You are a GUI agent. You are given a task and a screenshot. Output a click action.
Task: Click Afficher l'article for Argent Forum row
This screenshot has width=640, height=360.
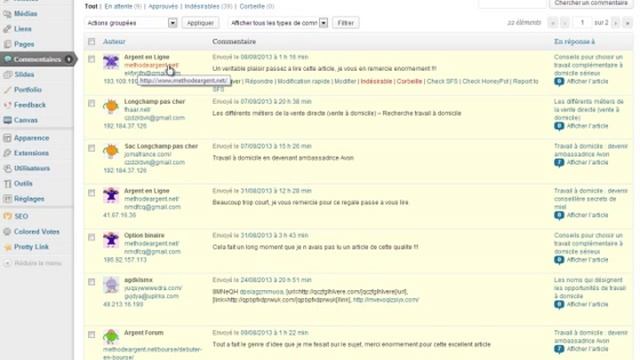pyautogui.click(x=587, y=349)
